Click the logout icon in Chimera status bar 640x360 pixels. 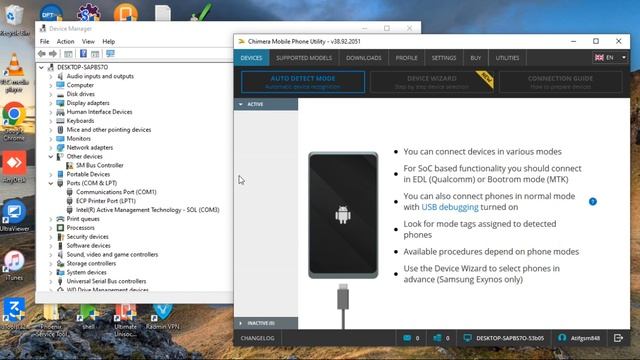pos(618,338)
